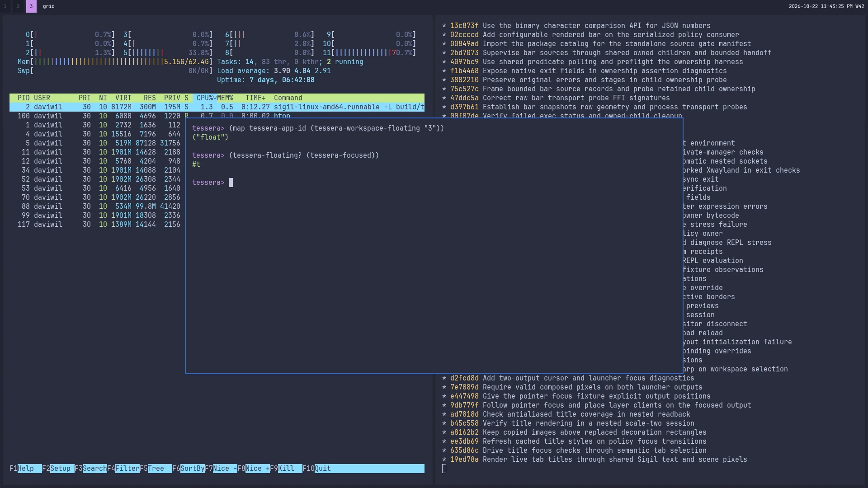868x488 pixels.
Task: Click the Load average readout
Action: pyautogui.click(x=274, y=71)
